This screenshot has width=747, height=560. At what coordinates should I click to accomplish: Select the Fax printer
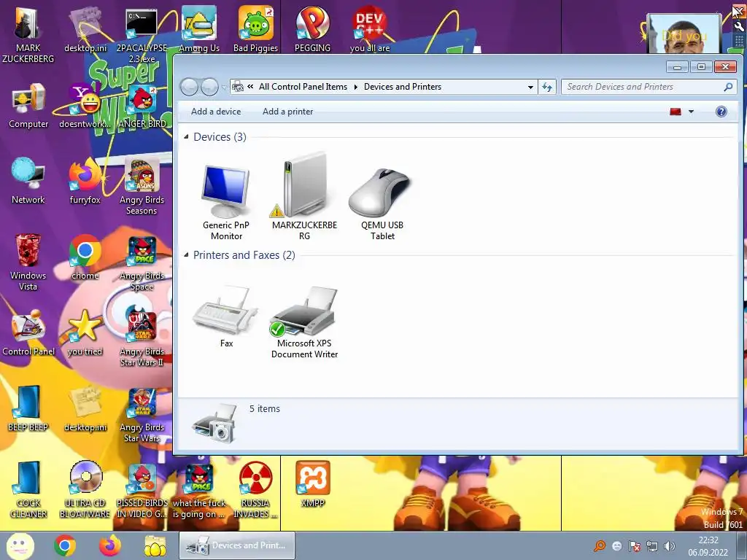click(226, 316)
